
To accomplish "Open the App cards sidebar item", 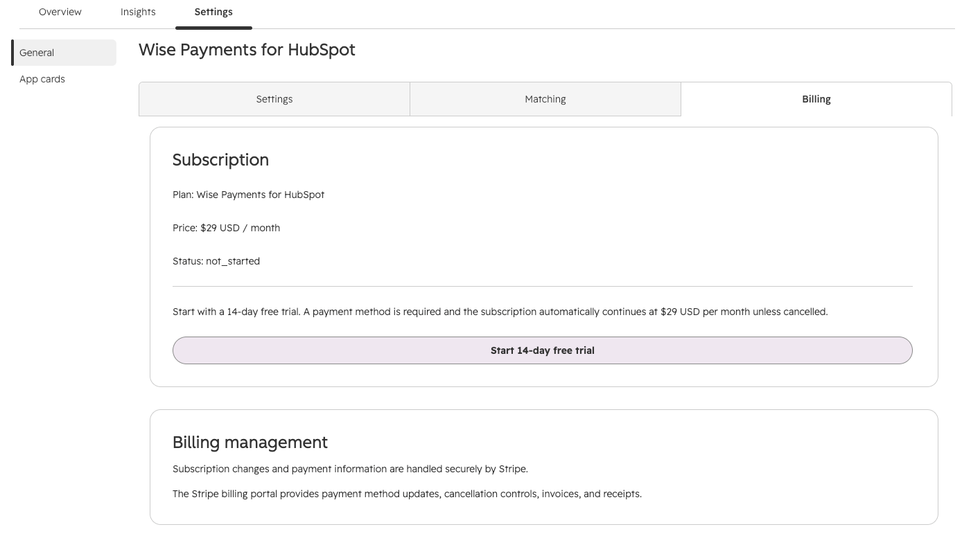I will point(42,79).
